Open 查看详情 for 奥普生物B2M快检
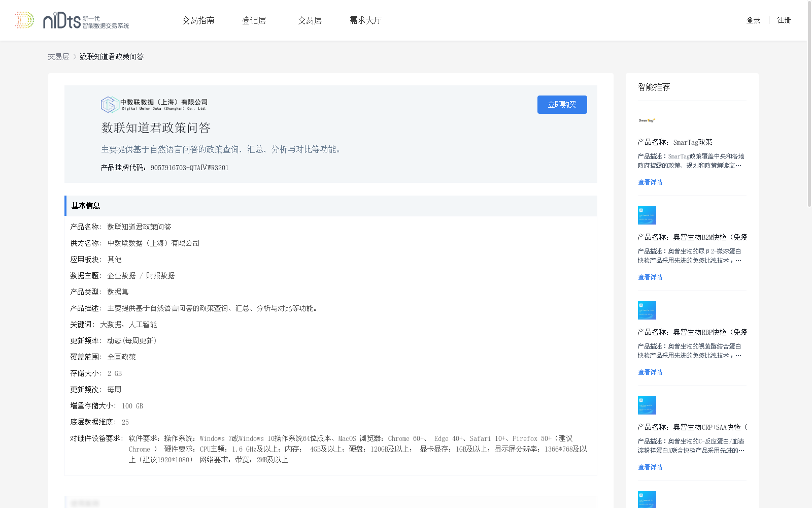The height and width of the screenshot is (508, 812). 650,277
